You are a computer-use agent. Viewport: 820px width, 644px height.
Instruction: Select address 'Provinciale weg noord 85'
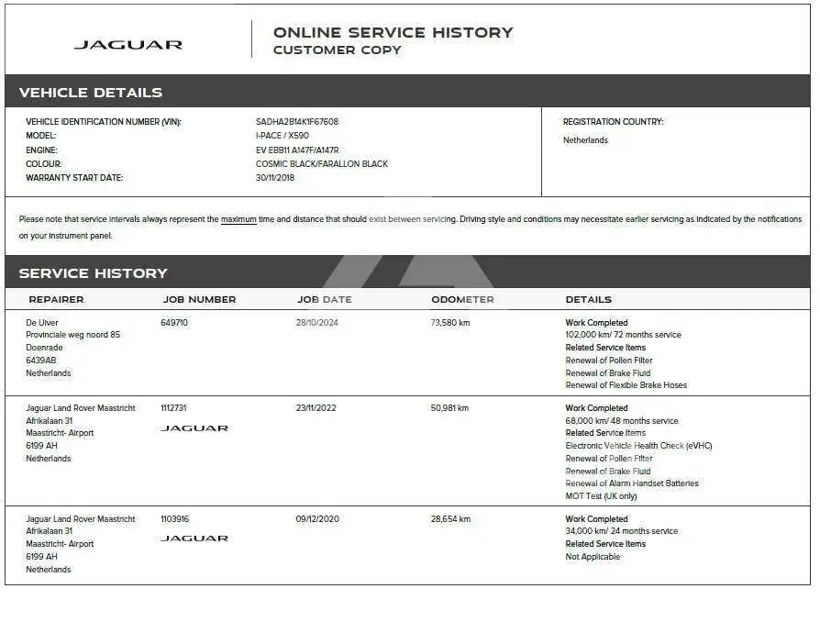72,335
